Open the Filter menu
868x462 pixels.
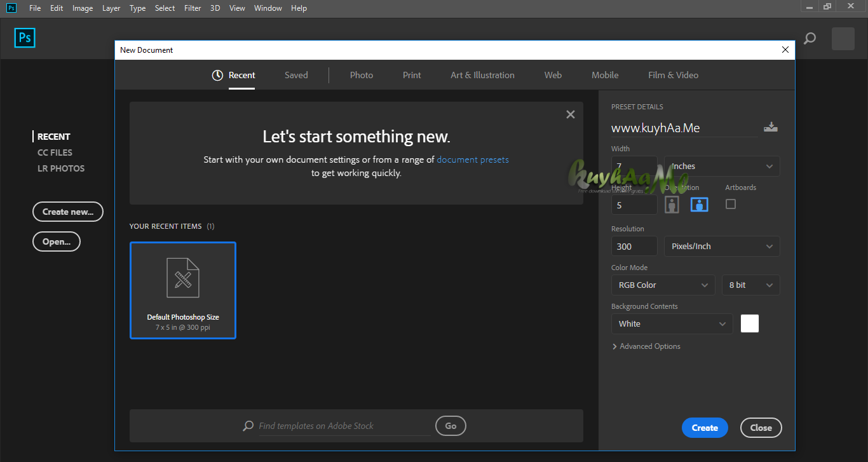coord(192,8)
